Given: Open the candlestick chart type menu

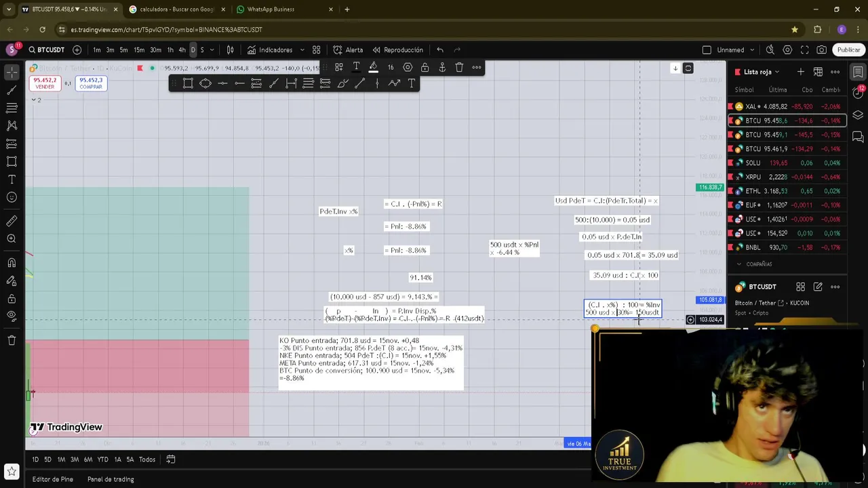Looking at the screenshot, I should click(x=230, y=49).
